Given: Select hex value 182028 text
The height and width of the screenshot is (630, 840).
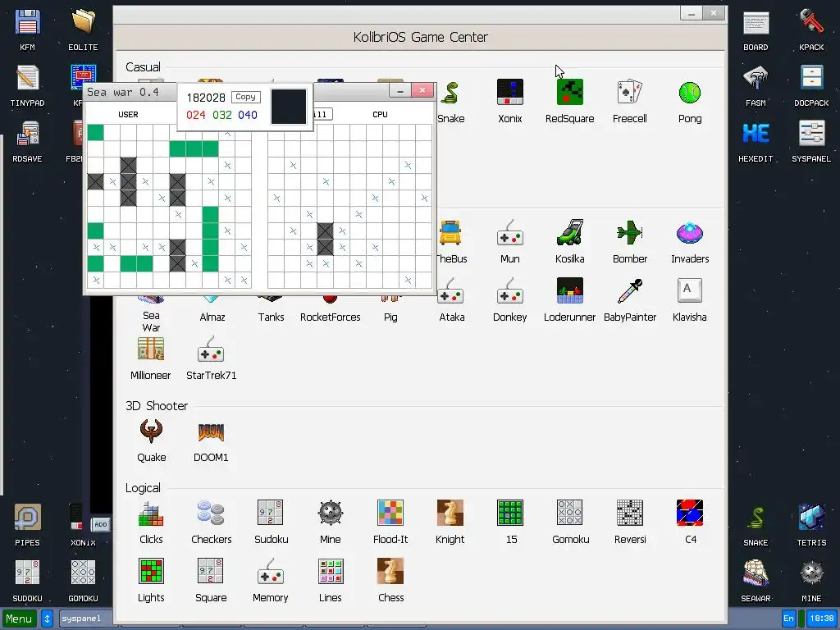Looking at the screenshot, I should [206, 98].
